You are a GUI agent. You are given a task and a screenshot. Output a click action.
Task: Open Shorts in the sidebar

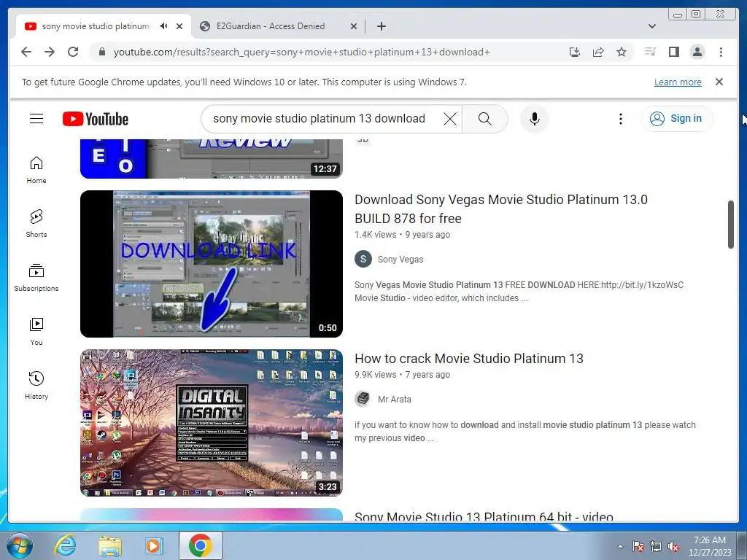[x=36, y=224]
